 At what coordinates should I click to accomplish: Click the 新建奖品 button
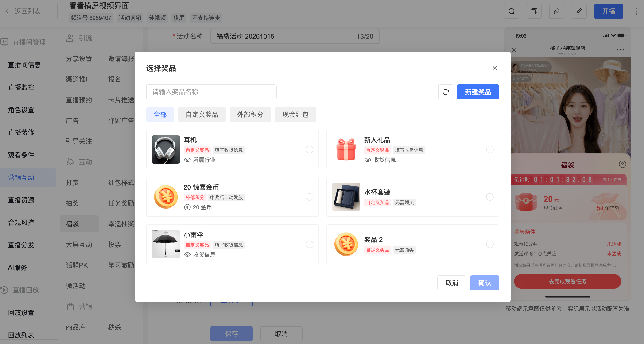tap(478, 92)
